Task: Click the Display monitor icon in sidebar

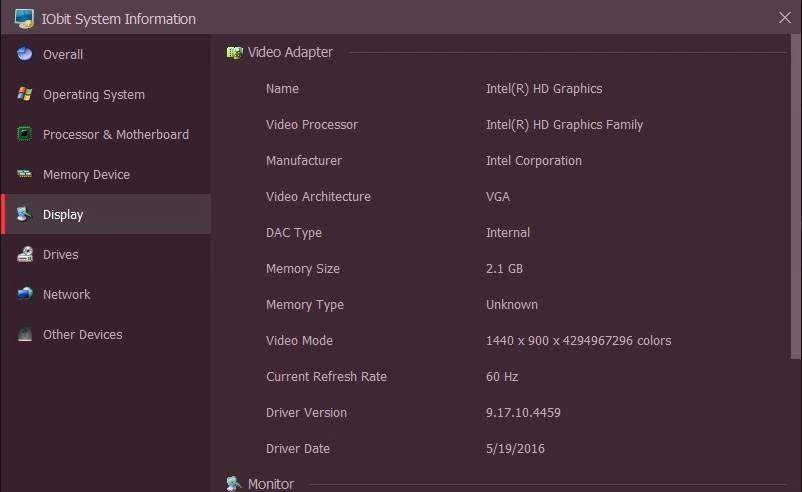Action: point(24,214)
